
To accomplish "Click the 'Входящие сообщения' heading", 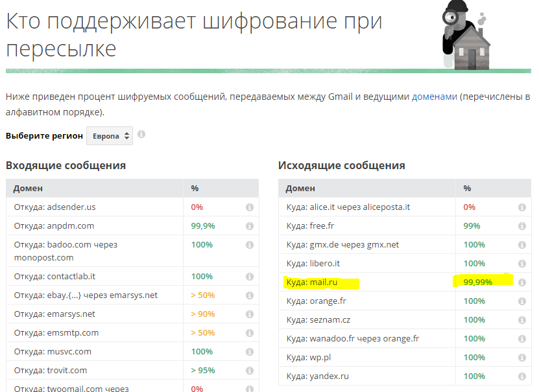I will pyautogui.click(x=66, y=165).
